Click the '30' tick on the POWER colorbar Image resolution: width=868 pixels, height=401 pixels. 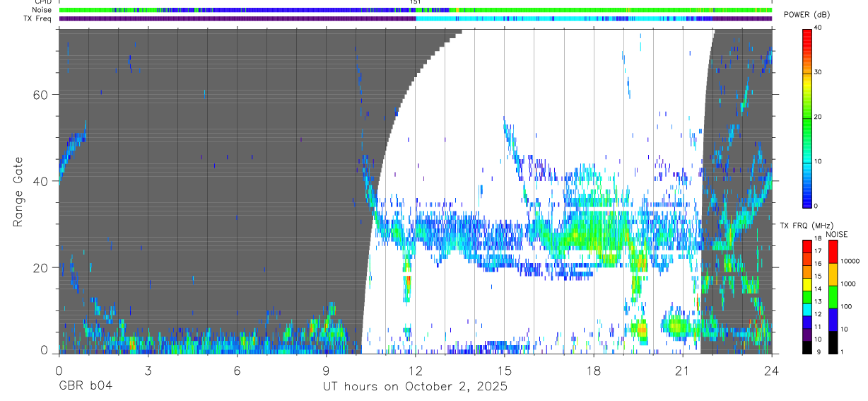pos(819,72)
